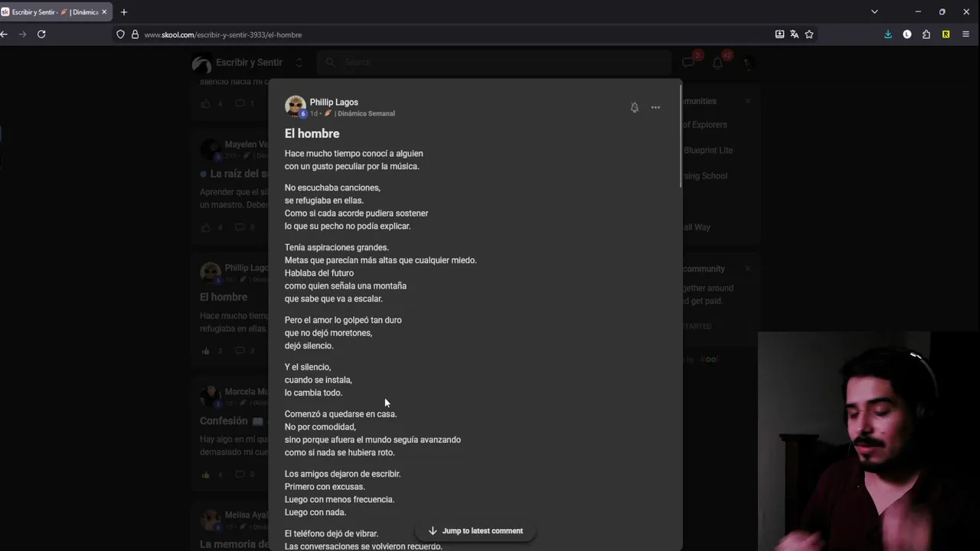Open Phillip Lagos profile name link

(x=334, y=102)
